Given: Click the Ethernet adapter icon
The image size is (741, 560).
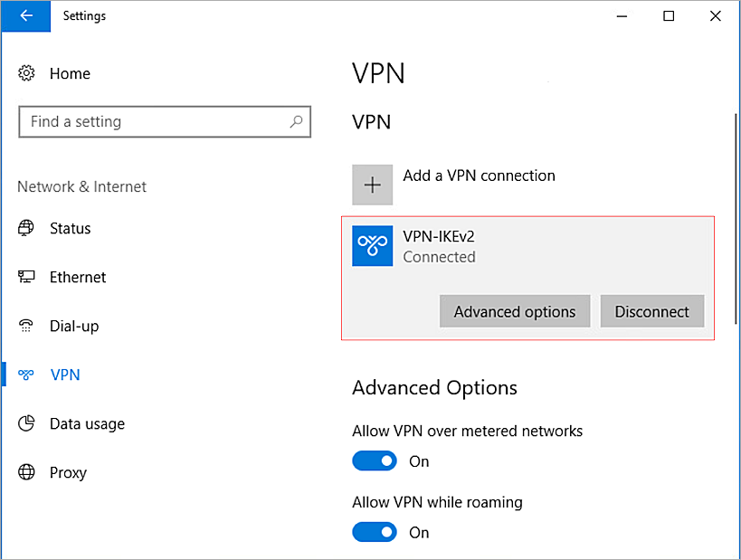Looking at the screenshot, I should [25, 277].
